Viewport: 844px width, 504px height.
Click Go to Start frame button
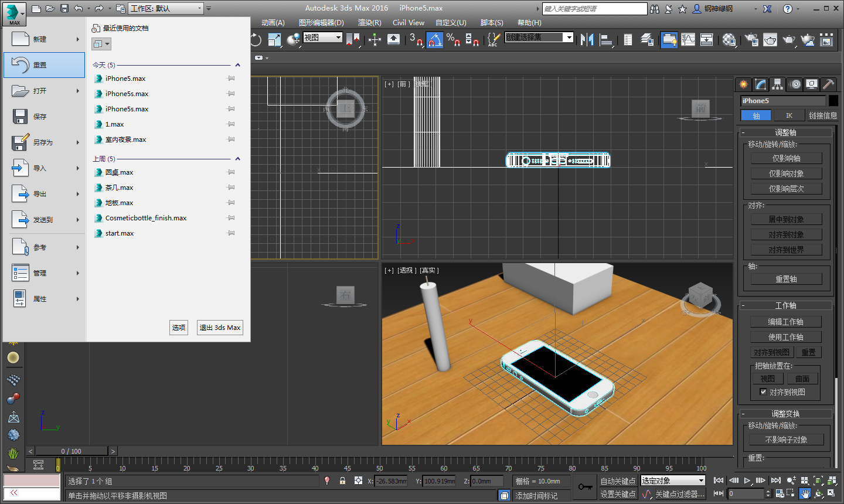point(719,481)
